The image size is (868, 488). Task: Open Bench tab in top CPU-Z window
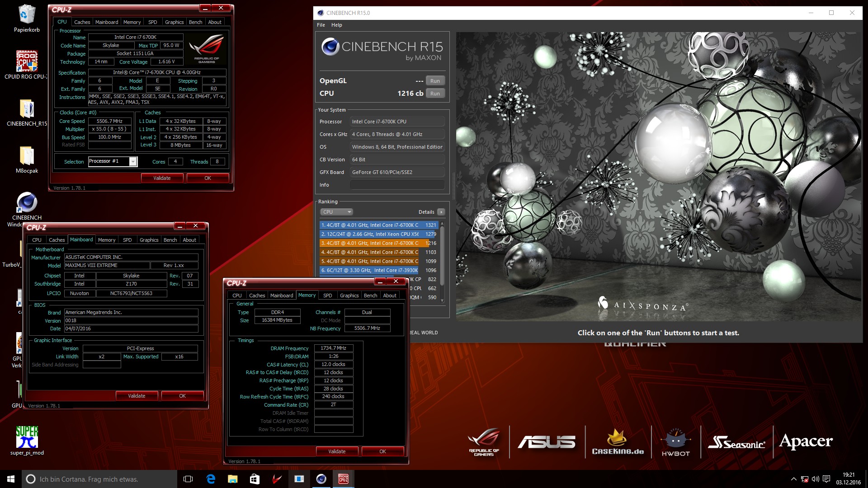pos(196,22)
